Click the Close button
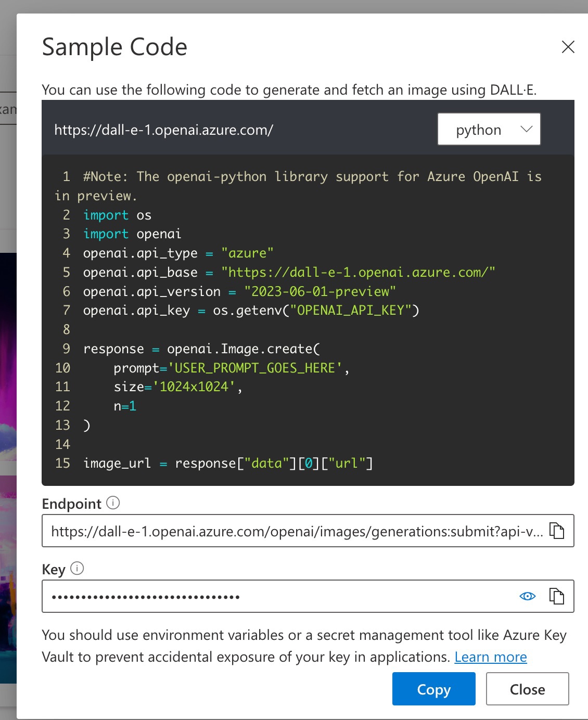This screenshot has width=588, height=720. click(528, 689)
